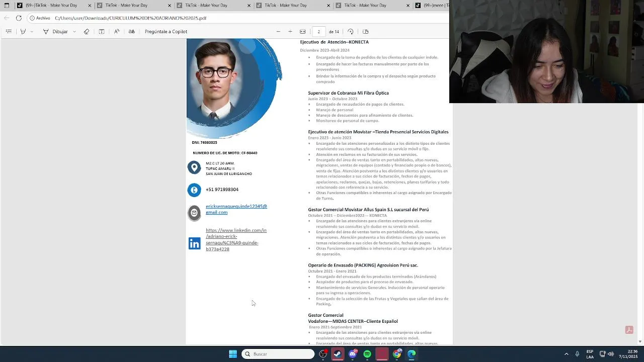Open Google Chrome from the taskbar
644x362 pixels.
click(397, 354)
